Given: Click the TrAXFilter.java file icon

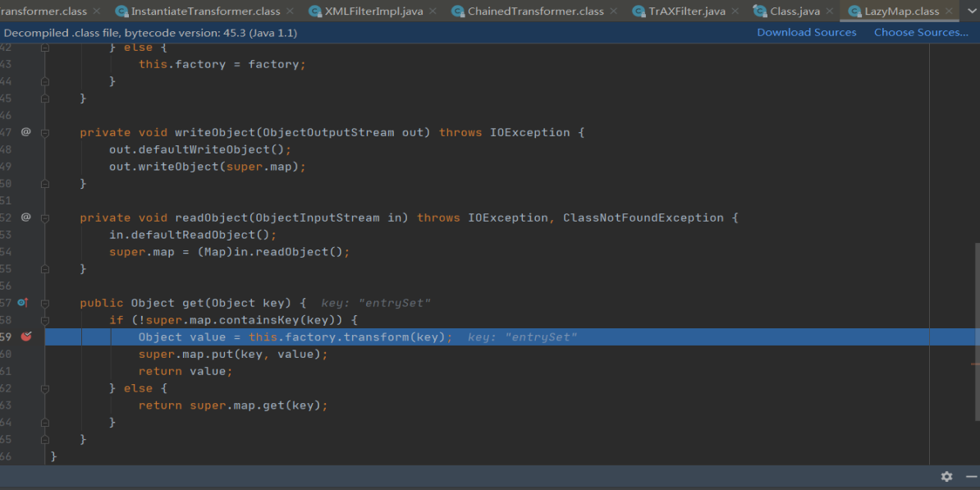Looking at the screenshot, I should click(639, 11).
